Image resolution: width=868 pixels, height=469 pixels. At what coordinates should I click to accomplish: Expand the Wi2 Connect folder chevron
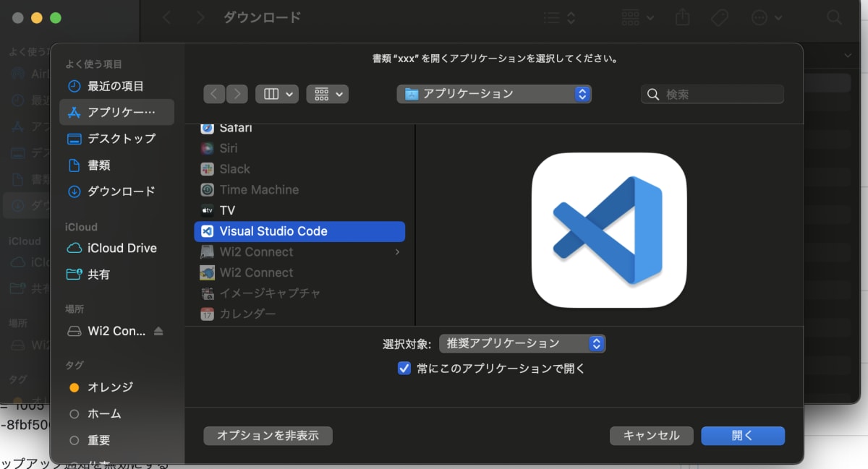coord(397,252)
